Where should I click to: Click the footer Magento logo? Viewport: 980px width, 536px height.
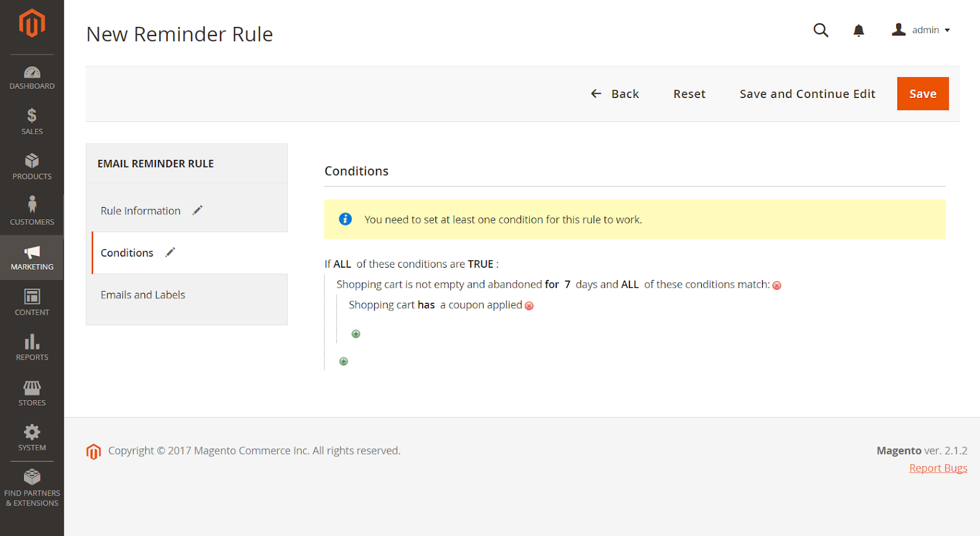point(93,451)
